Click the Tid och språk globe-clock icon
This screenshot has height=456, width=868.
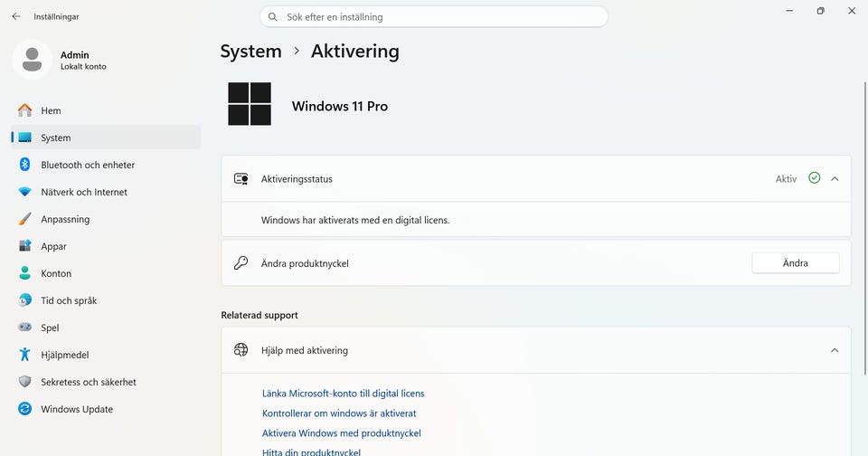25,300
